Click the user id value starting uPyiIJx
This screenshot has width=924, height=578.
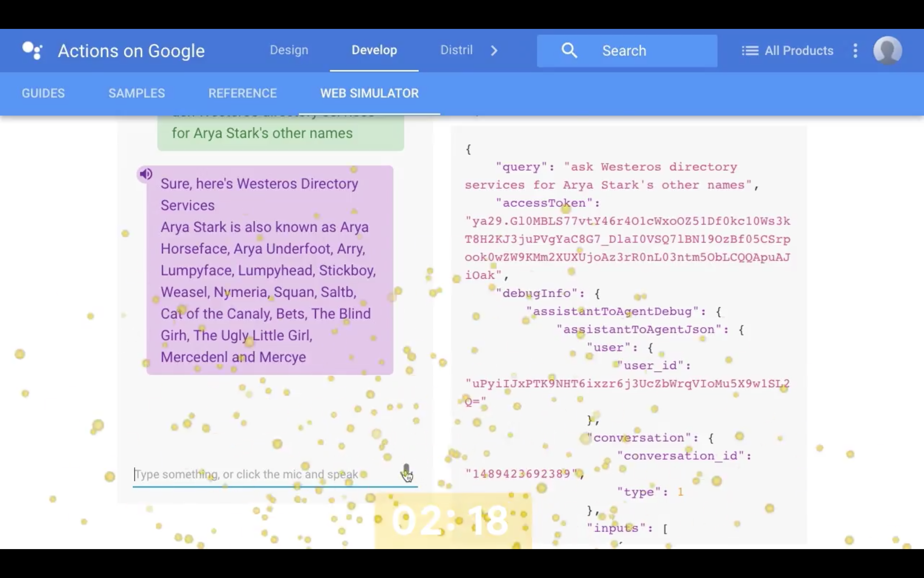coord(627,392)
